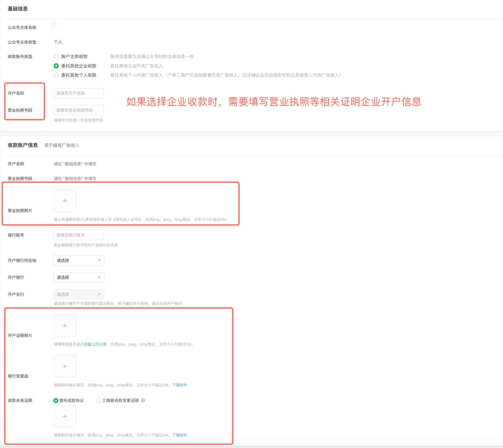Click the 开户支行 hint about 银行营业网点

(120, 303)
